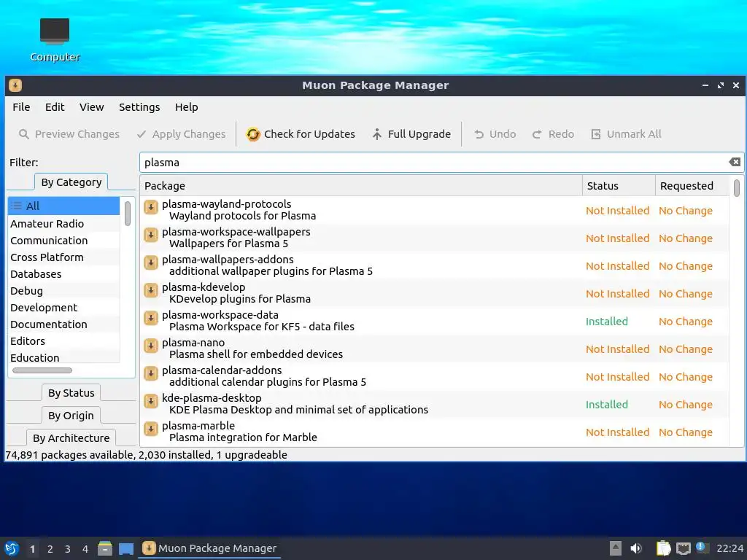Expand the By Origin filter section

coord(71,415)
